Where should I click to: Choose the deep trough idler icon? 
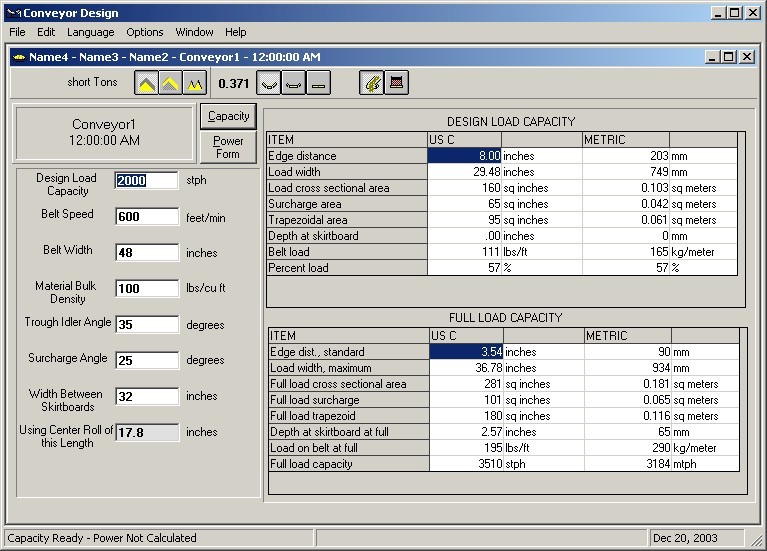tap(269, 83)
